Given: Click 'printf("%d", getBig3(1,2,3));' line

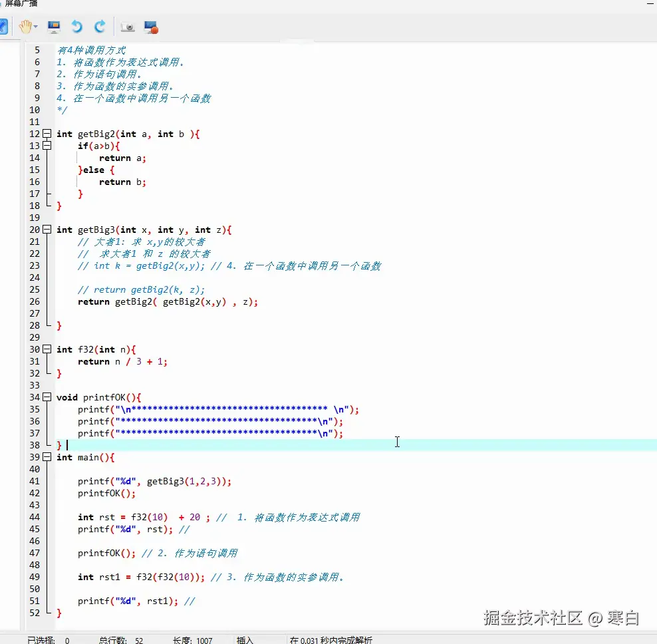Looking at the screenshot, I should pos(154,481).
